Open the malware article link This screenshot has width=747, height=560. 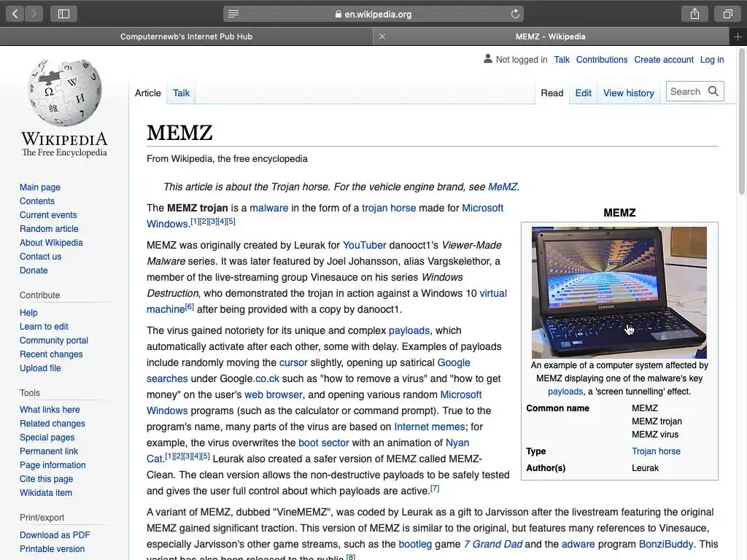click(268, 208)
